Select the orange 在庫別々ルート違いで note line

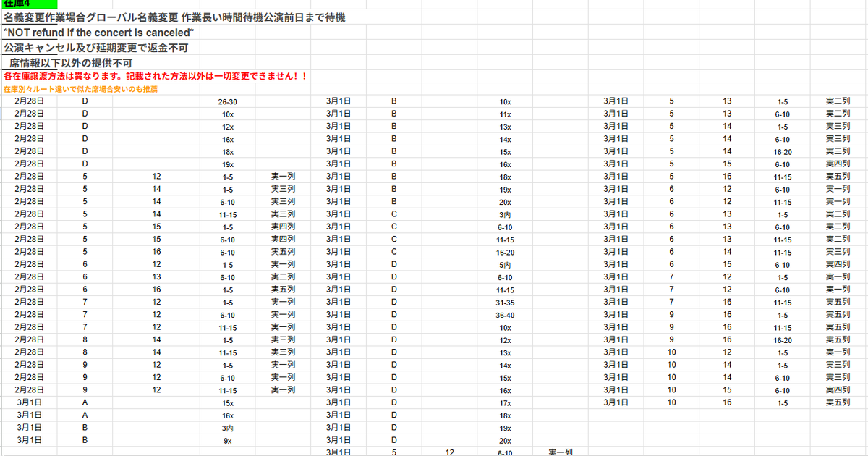pos(80,89)
